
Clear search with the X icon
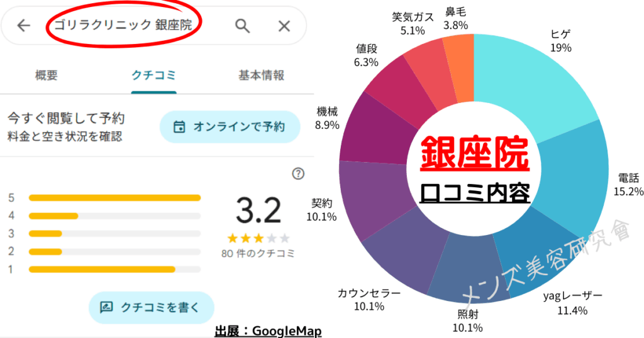(284, 26)
